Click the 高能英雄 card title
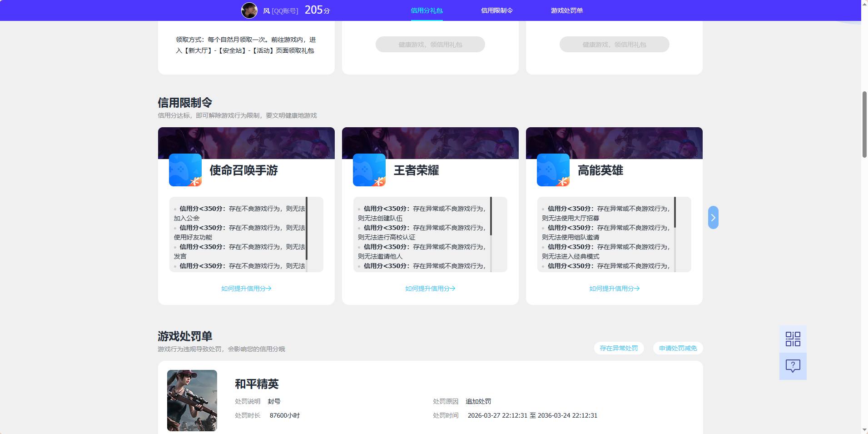Image resolution: width=868 pixels, height=434 pixels. pos(600,170)
